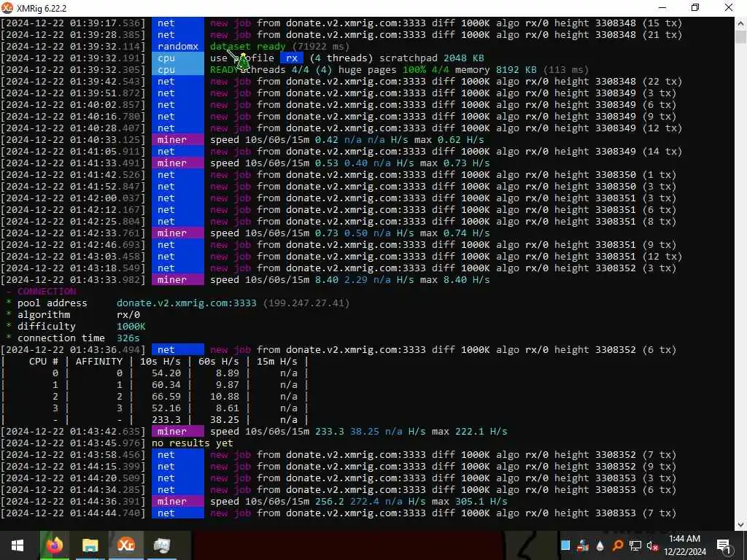The width and height of the screenshot is (747, 560).
Task: Click the 'randomx' tag label
Action: click(178, 46)
